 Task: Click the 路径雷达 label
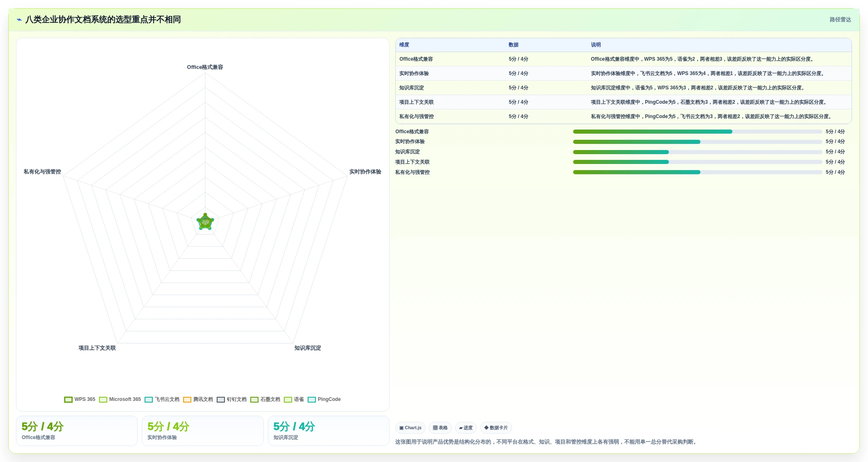click(840, 20)
